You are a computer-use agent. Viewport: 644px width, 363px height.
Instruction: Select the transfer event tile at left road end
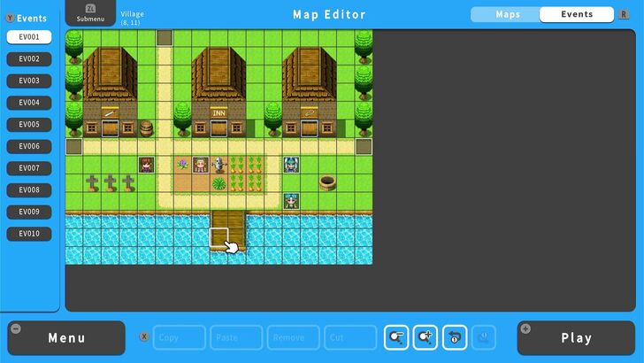(x=74, y=147)
